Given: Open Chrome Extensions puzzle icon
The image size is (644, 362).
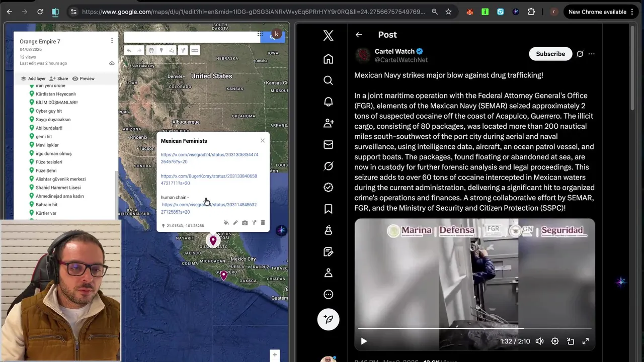Looking at the screenshot, I should pos(531,12).
